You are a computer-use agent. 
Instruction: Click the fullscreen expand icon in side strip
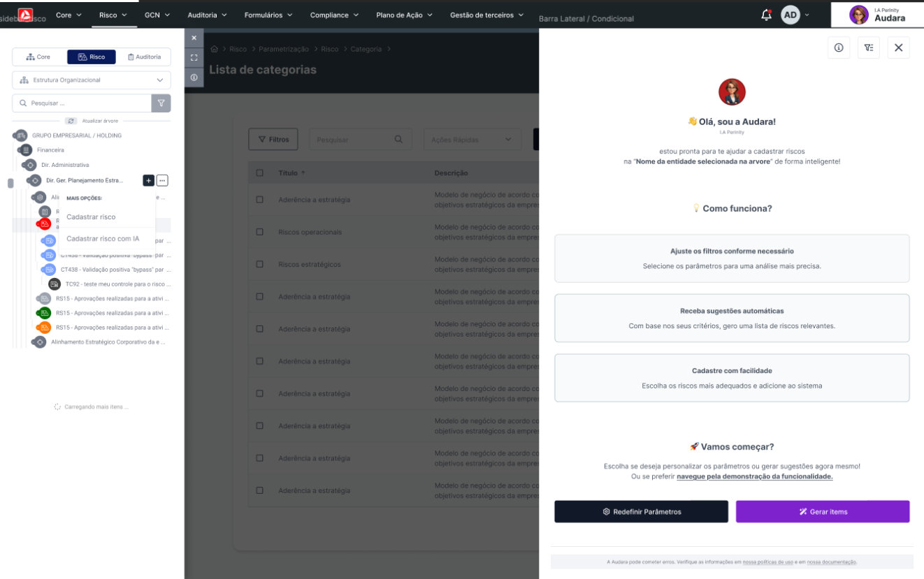194,57
